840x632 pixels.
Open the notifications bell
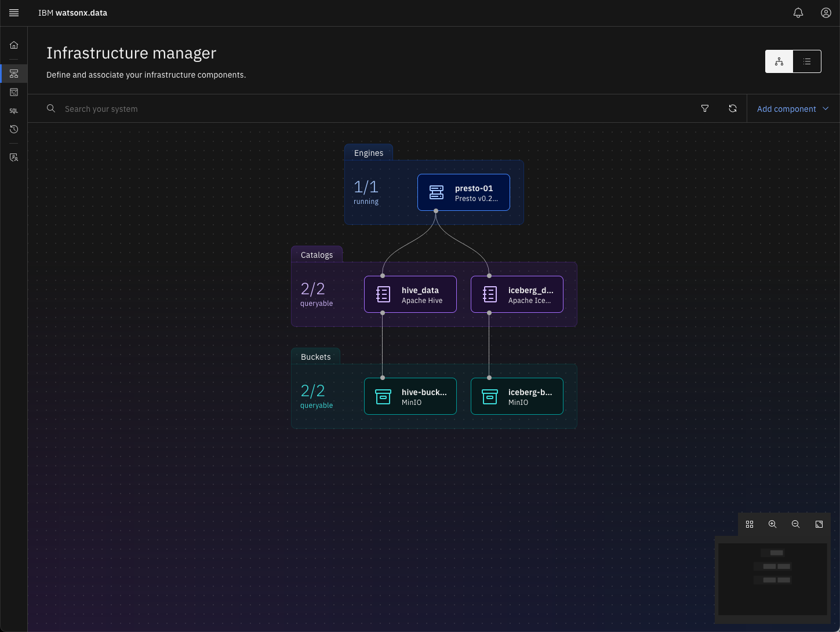click(x=798, y=13)
